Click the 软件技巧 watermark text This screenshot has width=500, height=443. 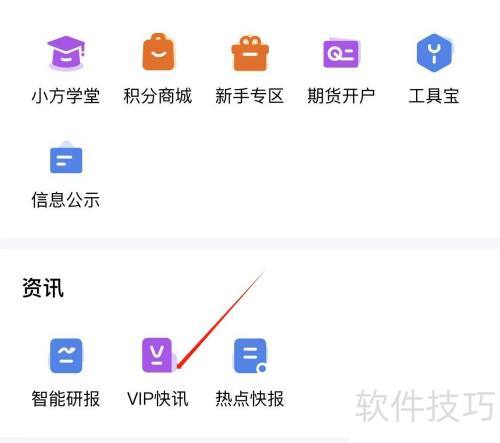coord(425,406)
